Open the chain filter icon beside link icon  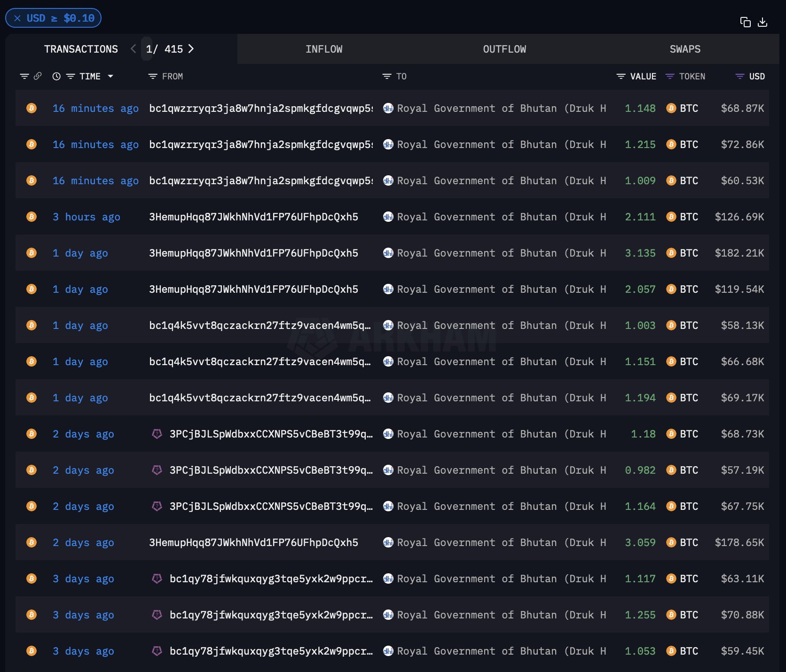point(24,76)
